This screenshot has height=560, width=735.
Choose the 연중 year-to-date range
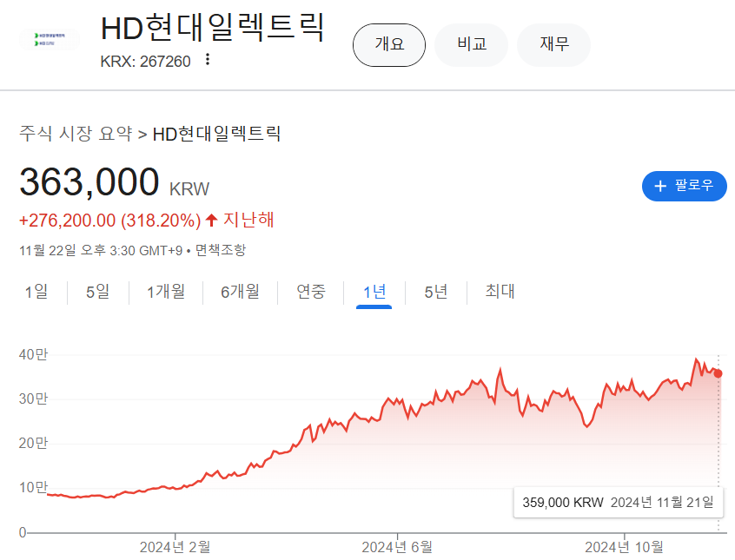tap(311, 292)
